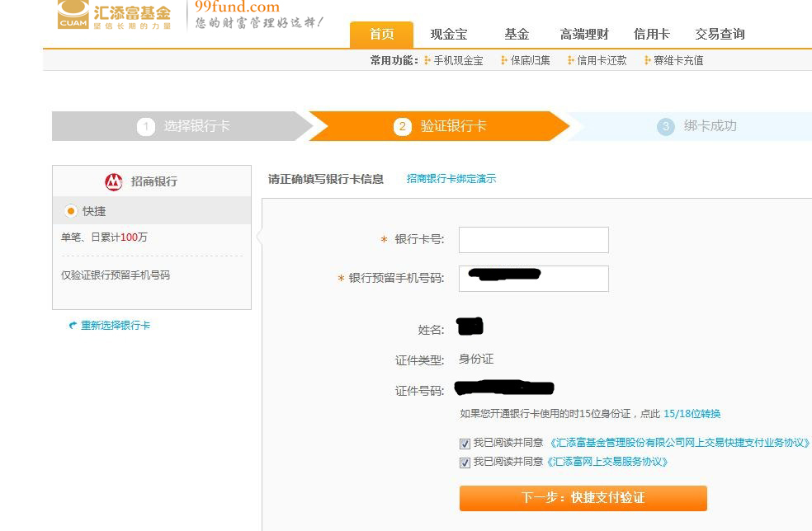Screen dimensions: 812x531
Task: Select the 快捷 payment radio button
Action: tap(71, 211)
